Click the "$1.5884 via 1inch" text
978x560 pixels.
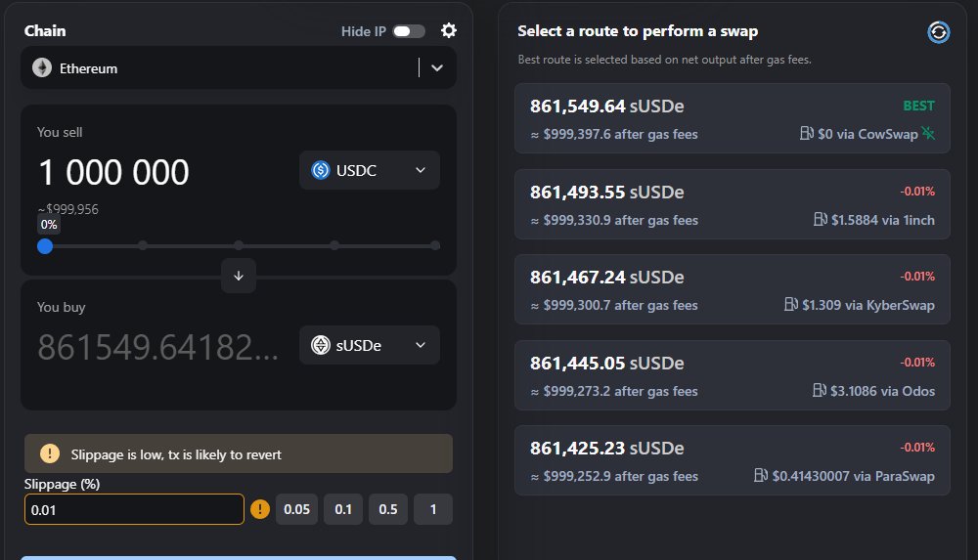(883, 220)
